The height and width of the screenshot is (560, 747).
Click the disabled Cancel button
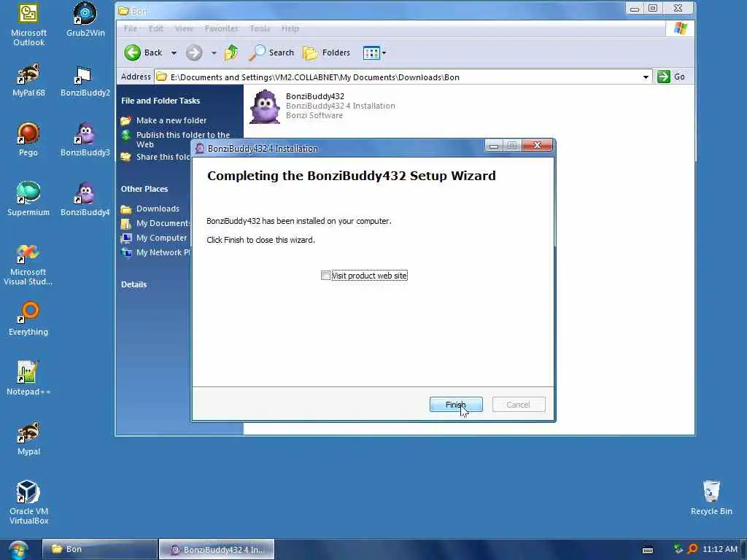(519, 404)
